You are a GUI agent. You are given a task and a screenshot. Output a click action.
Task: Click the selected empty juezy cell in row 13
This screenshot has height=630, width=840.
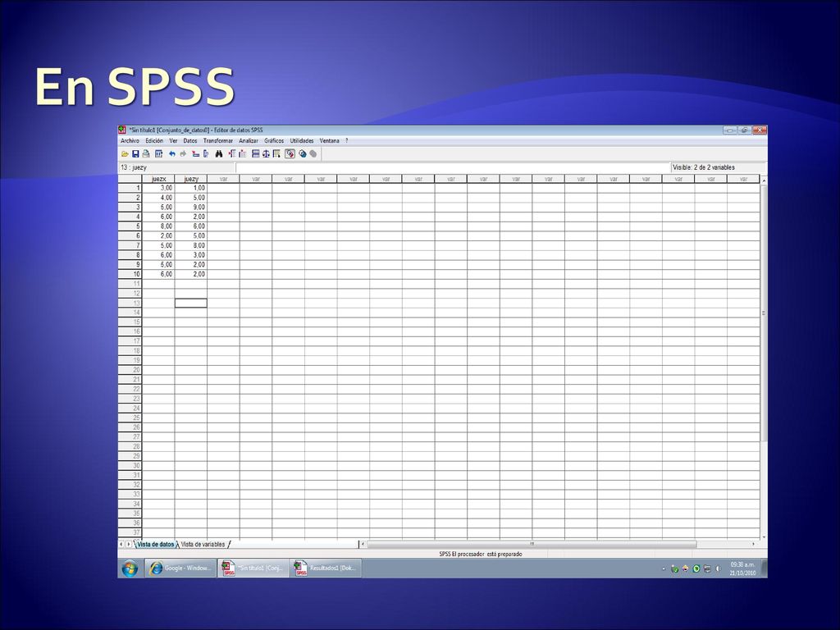pyautogui.click(x=191, y=304)
